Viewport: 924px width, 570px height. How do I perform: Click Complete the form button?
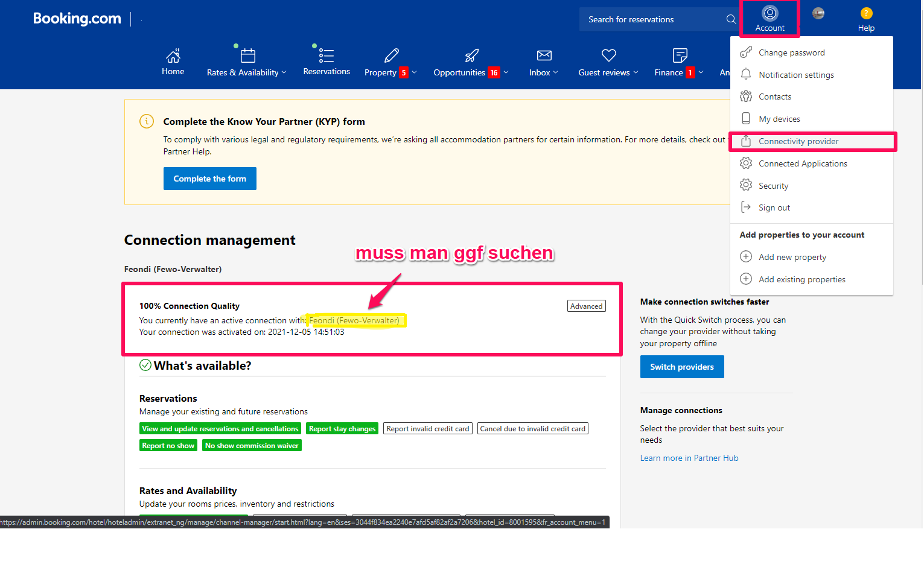pos(210,179)
